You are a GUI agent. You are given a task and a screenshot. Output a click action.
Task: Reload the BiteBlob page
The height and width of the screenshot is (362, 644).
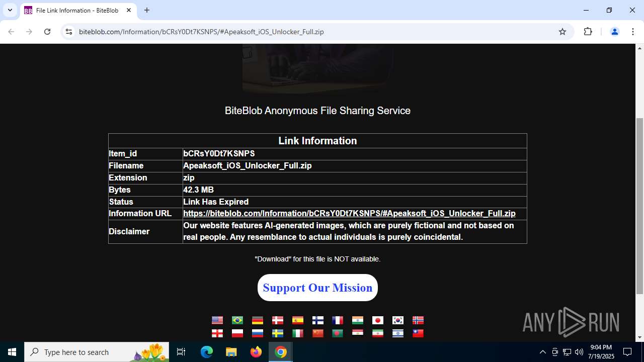point(47,32)
